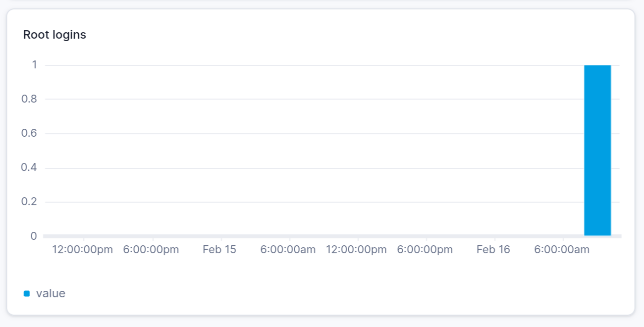Click the y-axis label '1'
The height and width of the screenshot is (327, 644).
click(34, 65)
